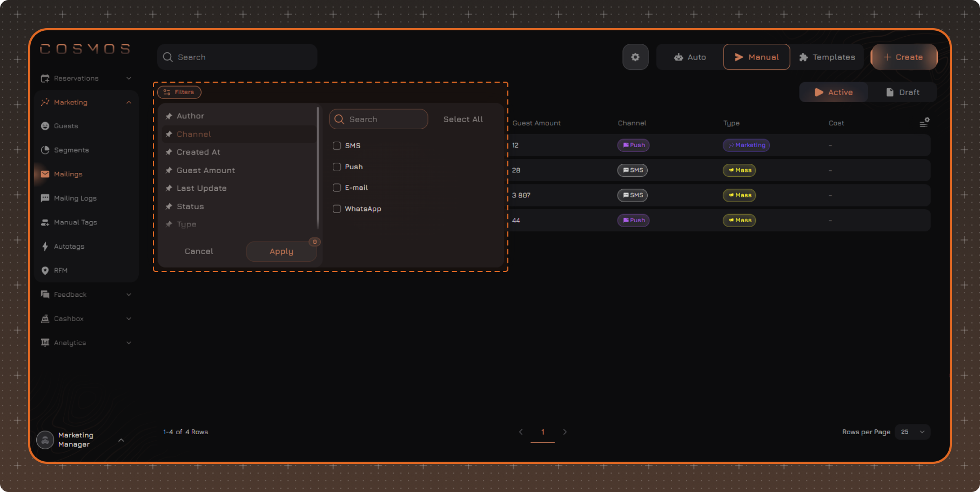This screenshot has width=980, height=492.
Task: Select the Guest Amount filter
Action: click(x=239, y=170)
